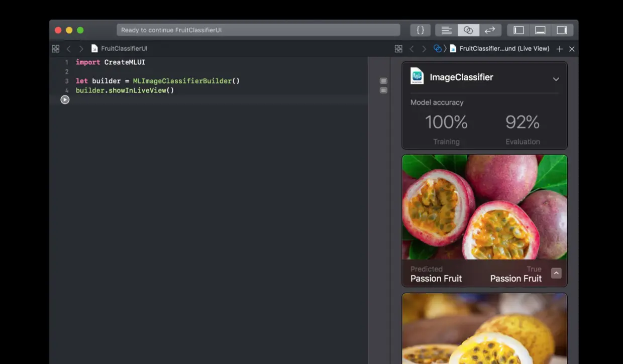
Task: Toggle the navigator panel visibility
Action: (518, 30)
